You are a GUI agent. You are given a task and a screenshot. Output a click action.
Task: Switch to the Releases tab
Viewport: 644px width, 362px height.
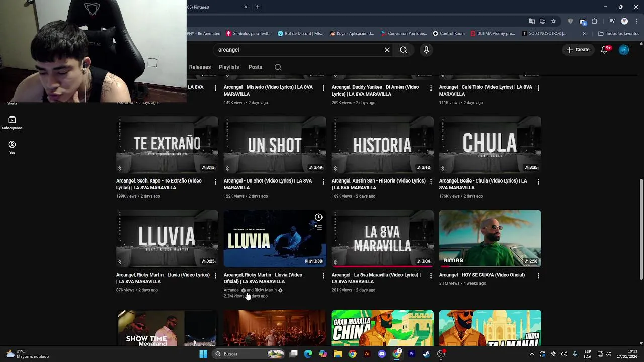(200, 67)
